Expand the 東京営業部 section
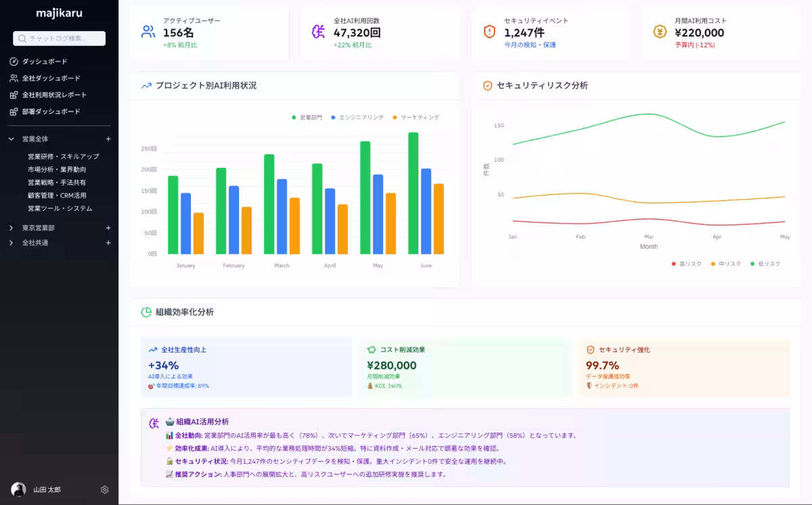The width and height of the screenshot is (812, 505). (x=12, y=228)
